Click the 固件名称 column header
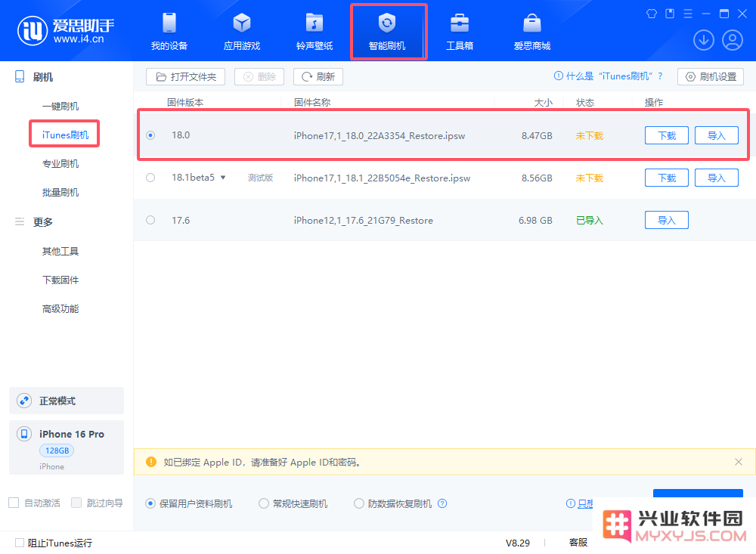Screen dimensions: 756x554 (x=312, y=102)
